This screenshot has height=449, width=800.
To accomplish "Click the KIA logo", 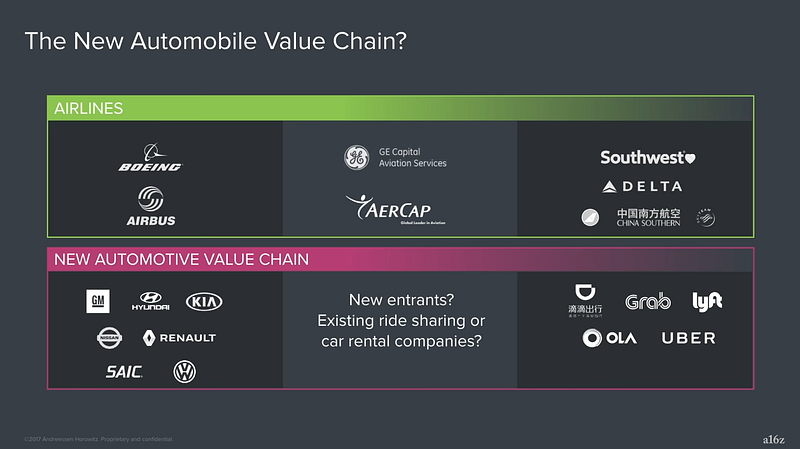I will pos(204,302).
